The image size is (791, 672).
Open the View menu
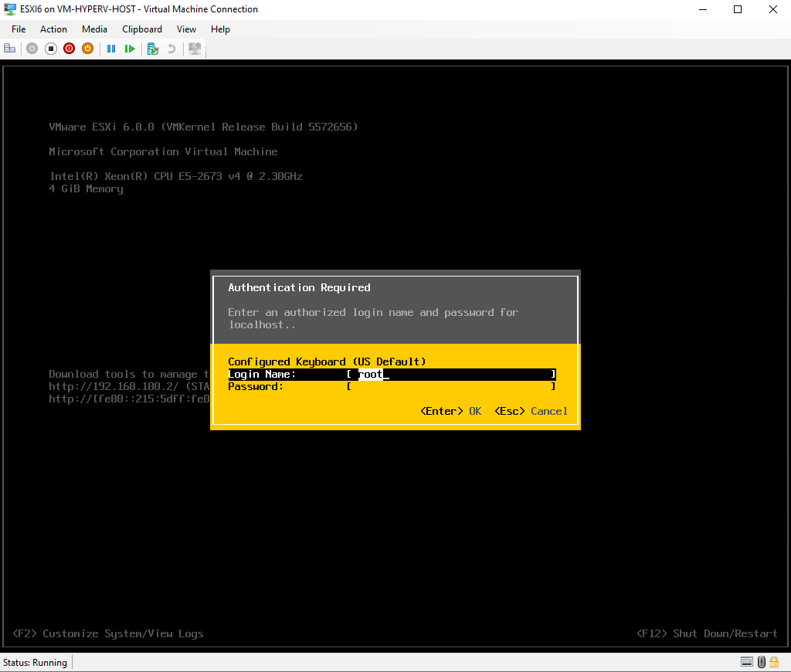[186, 29]
